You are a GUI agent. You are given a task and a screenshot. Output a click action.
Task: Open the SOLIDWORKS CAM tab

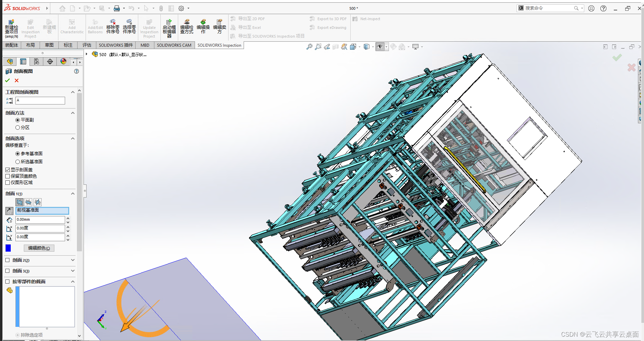[174, 45]
